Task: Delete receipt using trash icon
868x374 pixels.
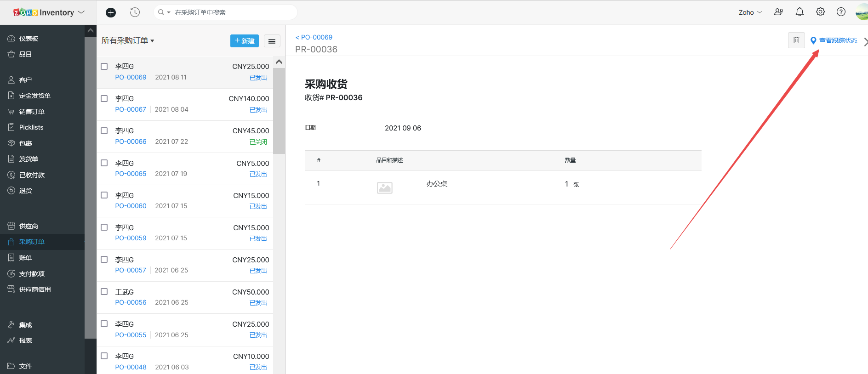Action: 796,40
